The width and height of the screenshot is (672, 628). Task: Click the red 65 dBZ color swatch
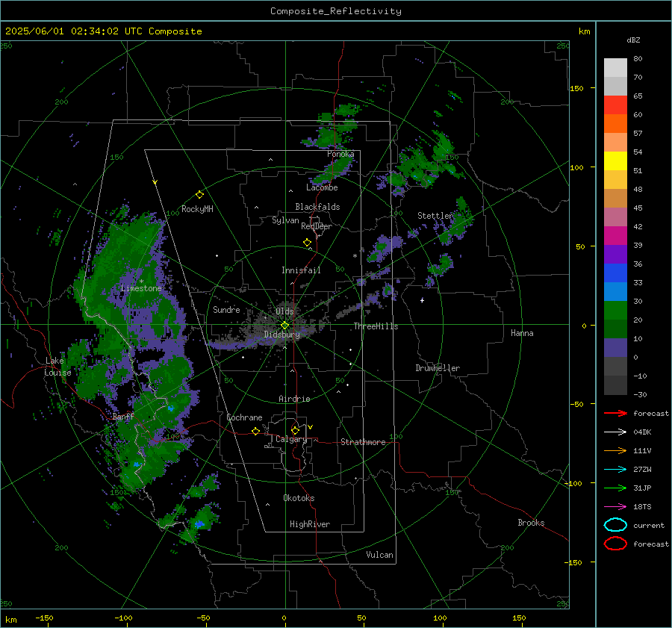[615, 105]
